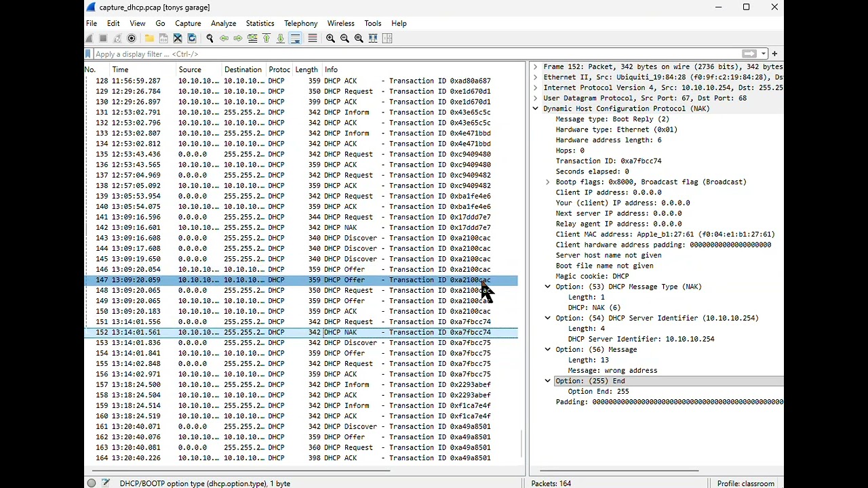This screenshot has height=488, width=868.
Task: Open capture file properties icon in status bar
Action: (x=106, y=483)
